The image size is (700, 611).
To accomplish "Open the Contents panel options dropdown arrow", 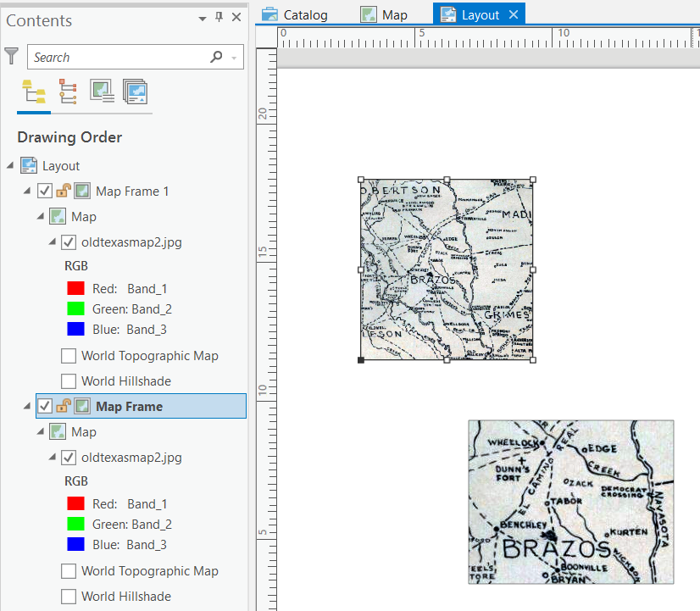I will [202, 18].
